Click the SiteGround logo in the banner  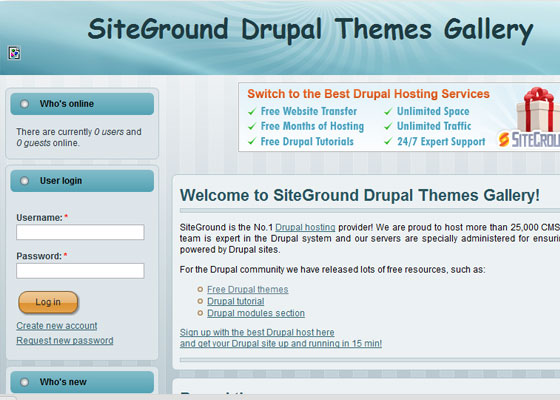click(x=529, y=139)
